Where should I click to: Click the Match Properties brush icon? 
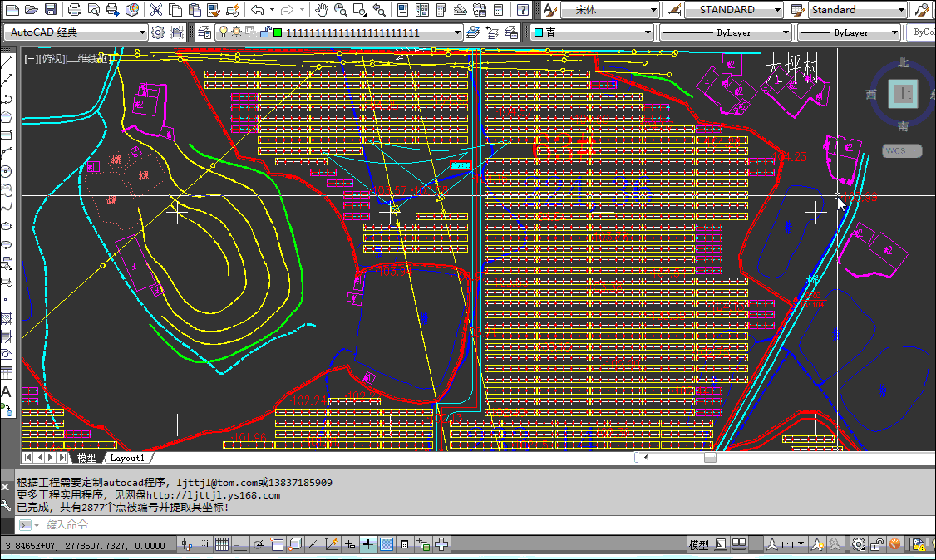pos(213,10)
